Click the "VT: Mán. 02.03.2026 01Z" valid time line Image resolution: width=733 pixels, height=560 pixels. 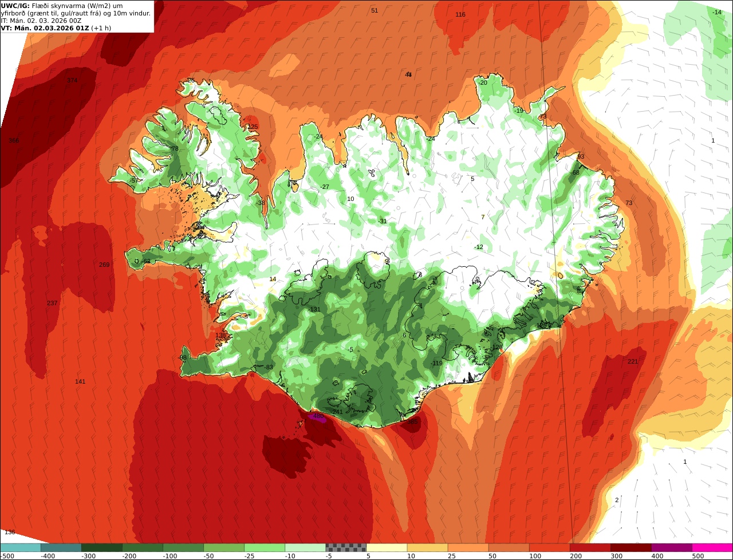[x=45, y=28]
